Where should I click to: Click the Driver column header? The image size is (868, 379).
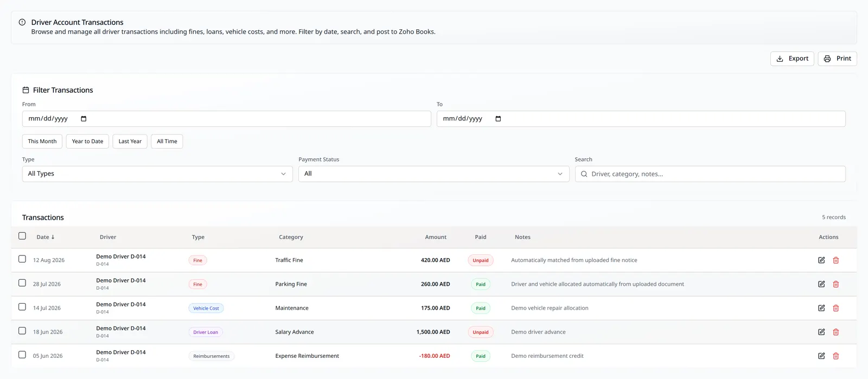[x=108, y=237]
